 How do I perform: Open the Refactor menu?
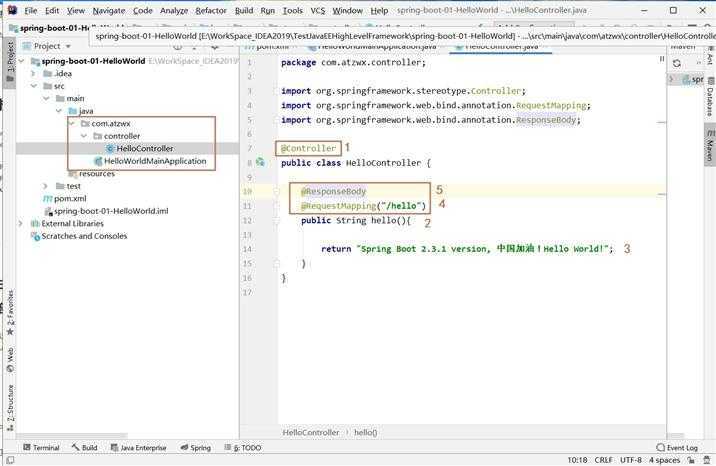211,10
